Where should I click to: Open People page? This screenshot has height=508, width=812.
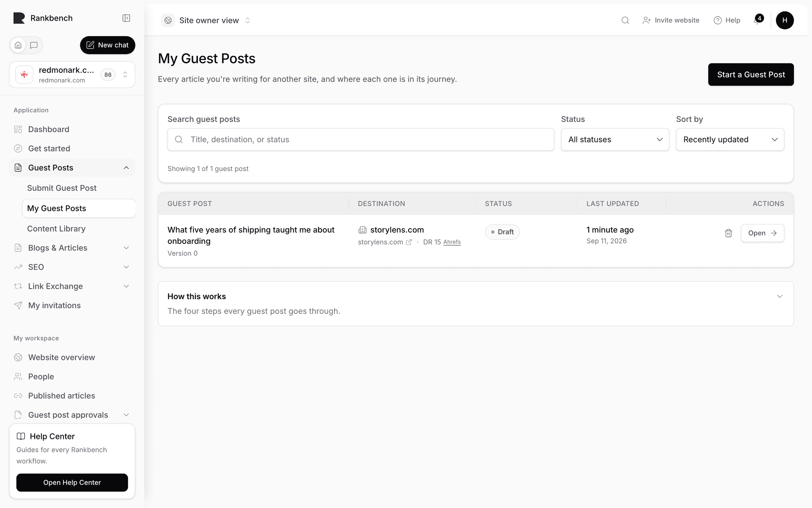click(x=72, y=376)
